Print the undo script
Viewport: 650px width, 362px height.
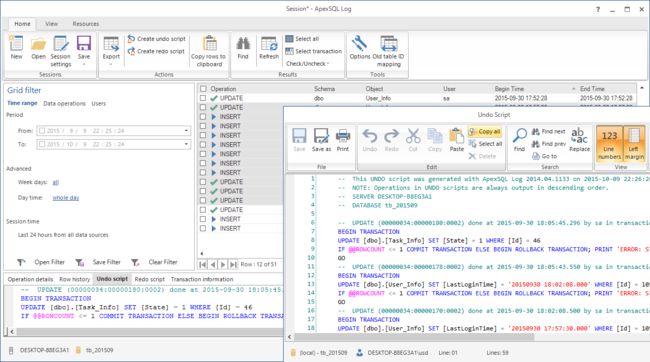click(x=343, y=140)
